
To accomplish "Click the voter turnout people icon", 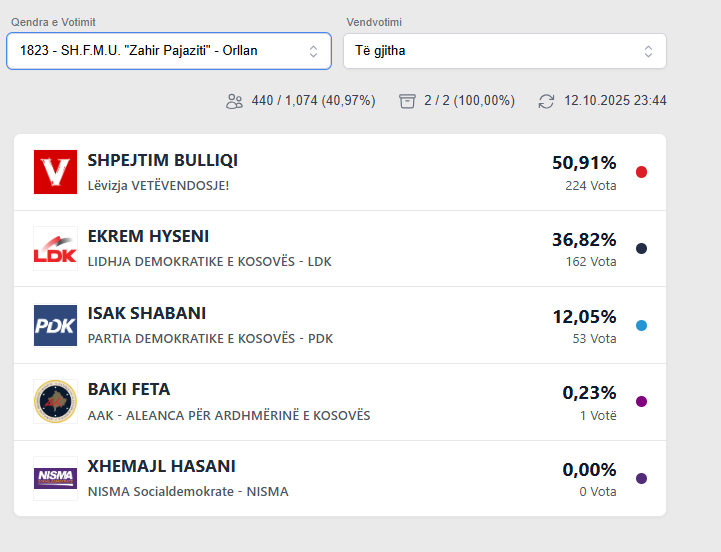I will pyautogui.click(x=235, y=101).
